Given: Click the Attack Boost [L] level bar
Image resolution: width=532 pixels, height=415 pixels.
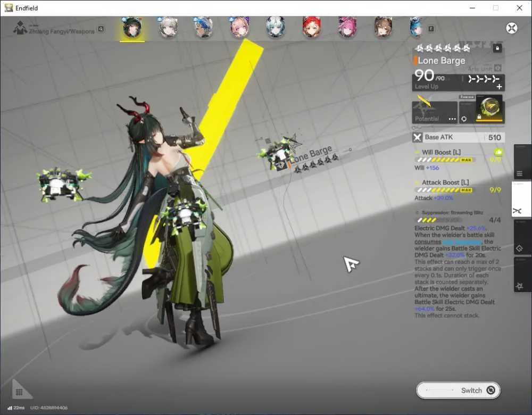Looking at the screenshot, I should (x=444, y=190).
